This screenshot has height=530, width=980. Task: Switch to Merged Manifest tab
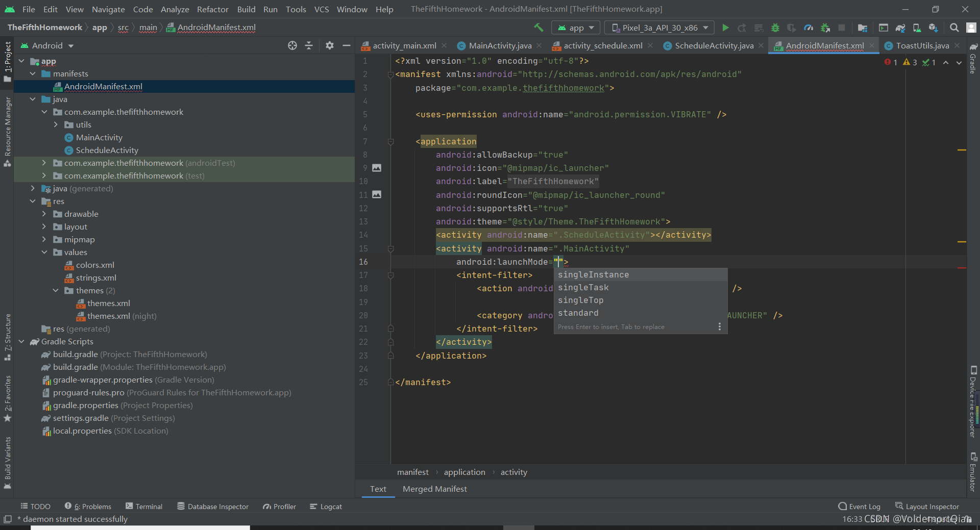tap(434, 489)
